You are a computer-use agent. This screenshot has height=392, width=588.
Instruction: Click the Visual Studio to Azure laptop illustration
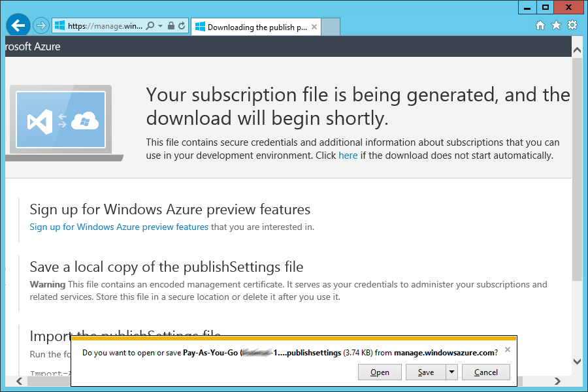coord(64,123)
